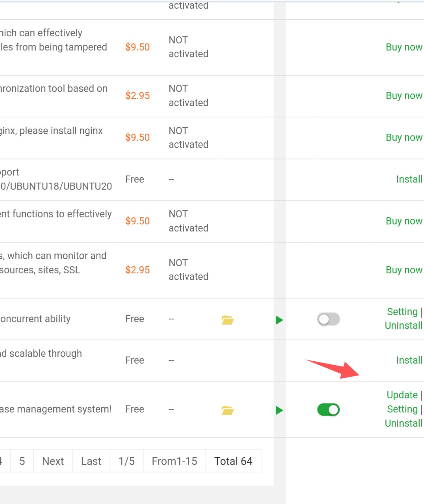The height and width of the screenshot is (504, 424).
Task: Uninstall the concurrent ability plugin
Action: pos(403,326)
